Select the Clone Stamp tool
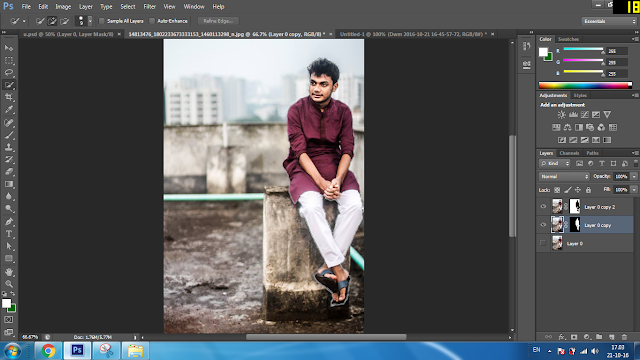 [9, 147]
